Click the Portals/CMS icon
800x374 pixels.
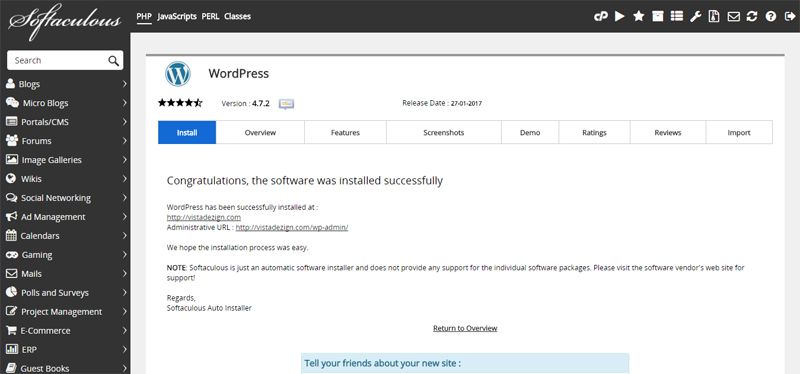tap(11, 122)
